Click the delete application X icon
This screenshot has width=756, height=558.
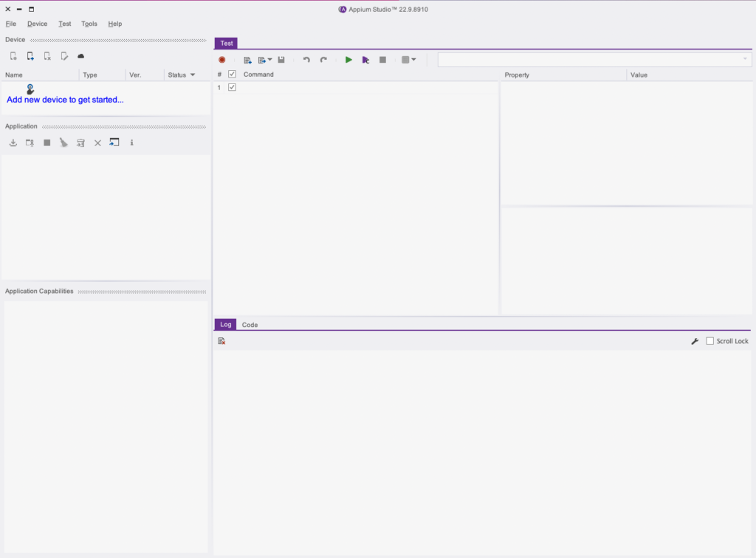point(97,142)
